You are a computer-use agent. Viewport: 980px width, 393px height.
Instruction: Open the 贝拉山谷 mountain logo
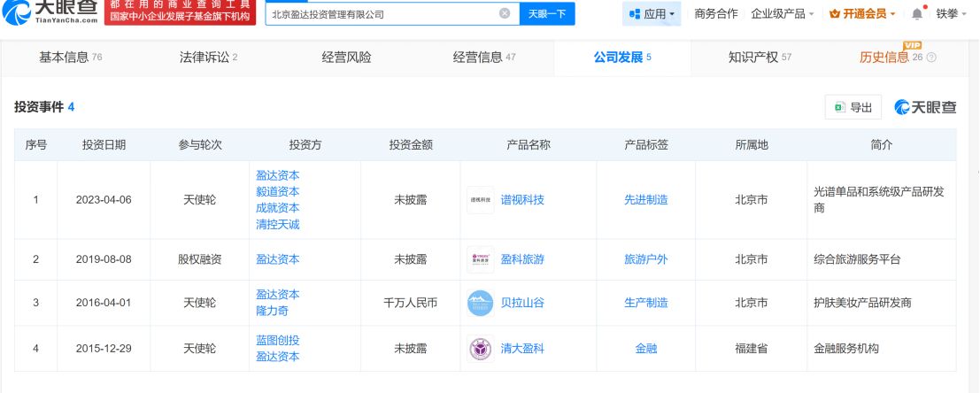(480, 303)
